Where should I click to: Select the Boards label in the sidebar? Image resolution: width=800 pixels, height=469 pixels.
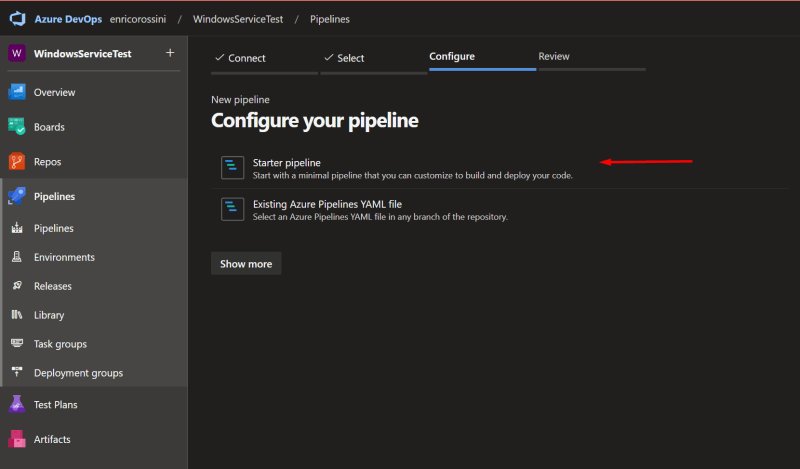pyautogui.click(x=49, y=127)
